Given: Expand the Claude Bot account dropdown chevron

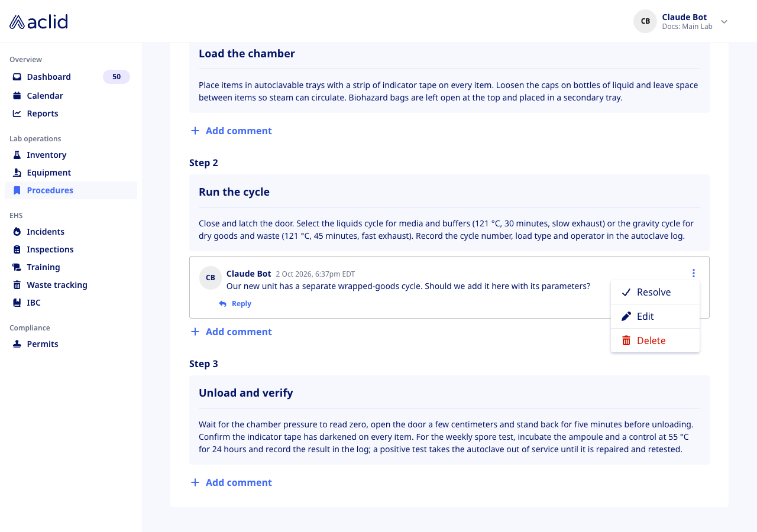Looking at the screenshot, I should 724,22.
